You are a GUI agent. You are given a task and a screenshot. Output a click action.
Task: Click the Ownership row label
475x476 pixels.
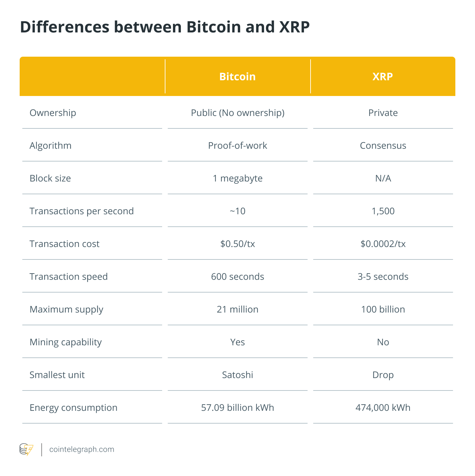pos(53,113)
